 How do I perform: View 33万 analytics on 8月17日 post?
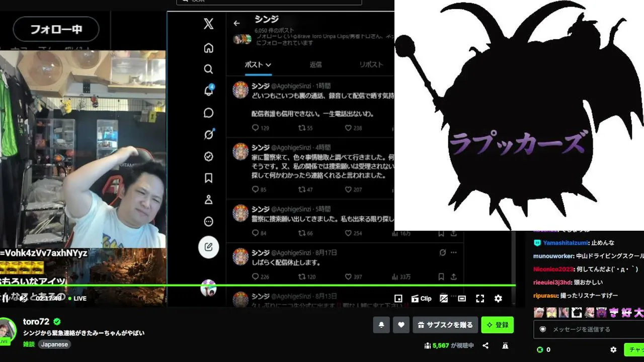pos(401,277)
